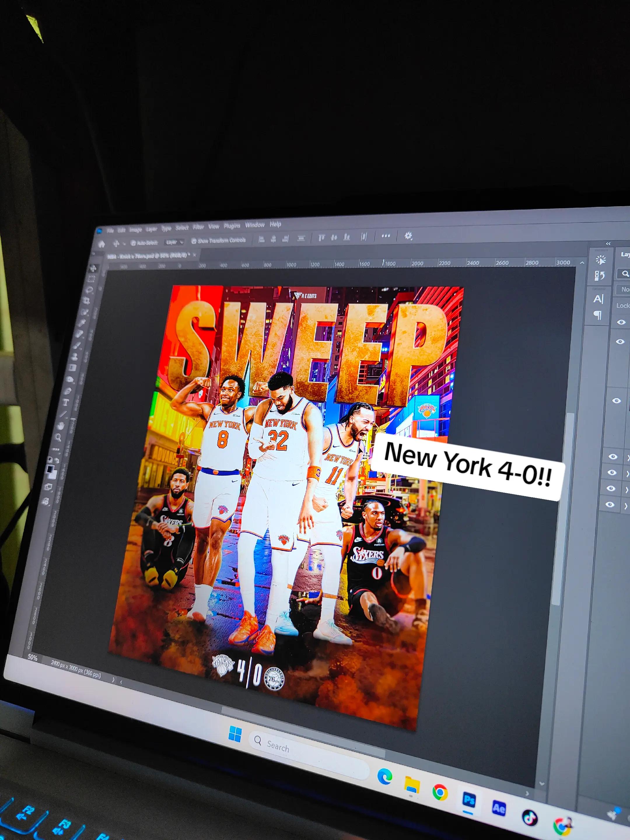Click Align Horizontal Centers icon
630x840 pixels.
(273, 239)
